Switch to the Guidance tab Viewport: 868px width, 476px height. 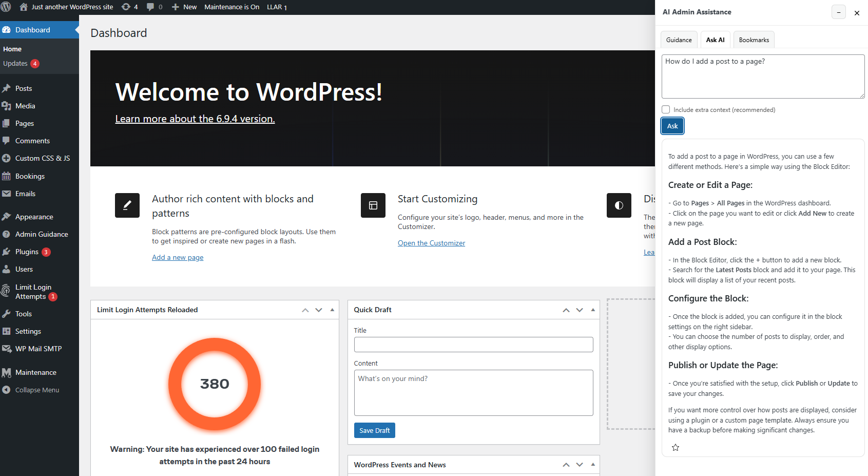[x=679, y=40]
